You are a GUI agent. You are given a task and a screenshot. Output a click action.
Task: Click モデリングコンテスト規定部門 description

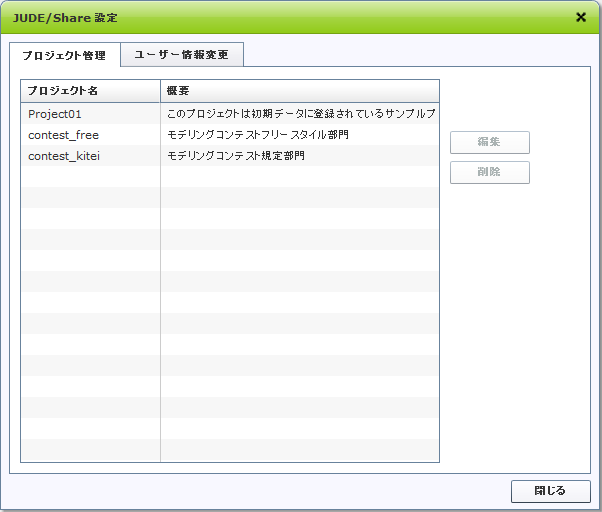(236, 155)
